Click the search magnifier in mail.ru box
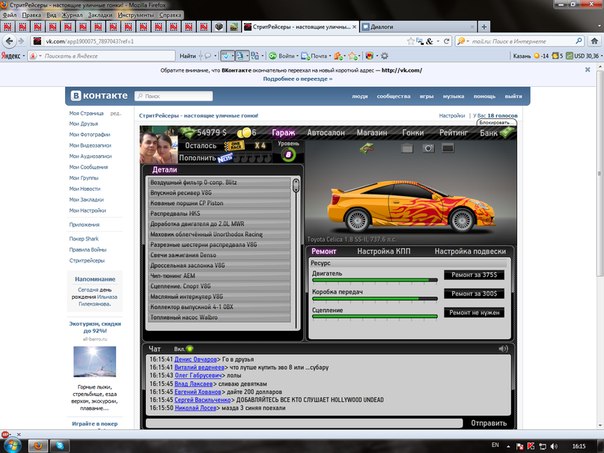The height and width of the screenshot is (453, 604). click(x=579, y=41)
